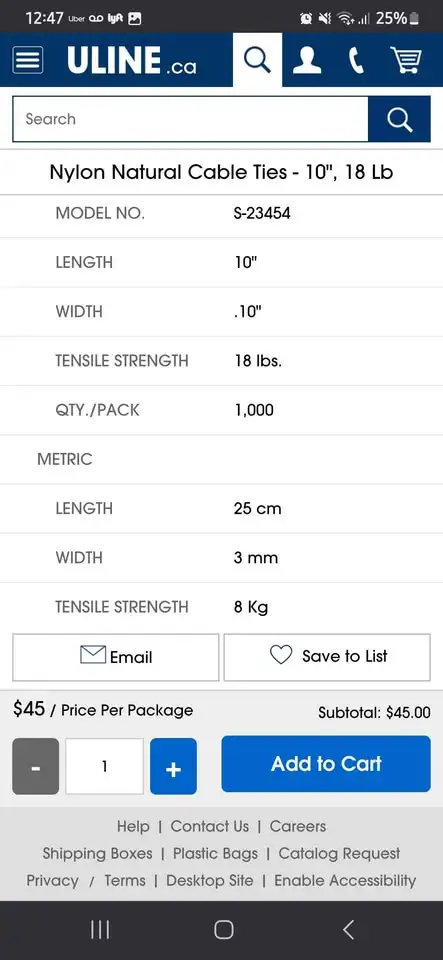The height and width of the screenshot is (960, 443).
Task: Submit search with blue magnifier button
Action: tap(400, 119)
